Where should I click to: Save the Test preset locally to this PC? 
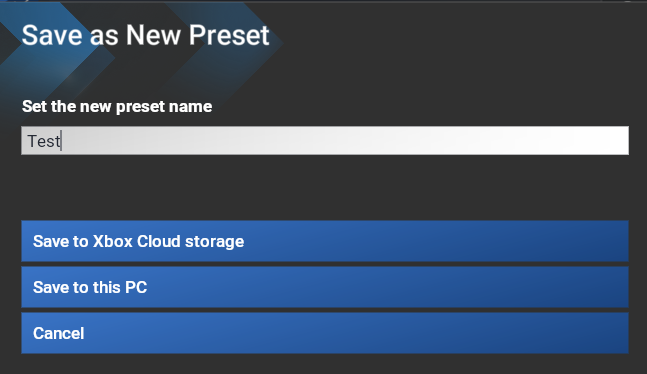tap(325, 287)
